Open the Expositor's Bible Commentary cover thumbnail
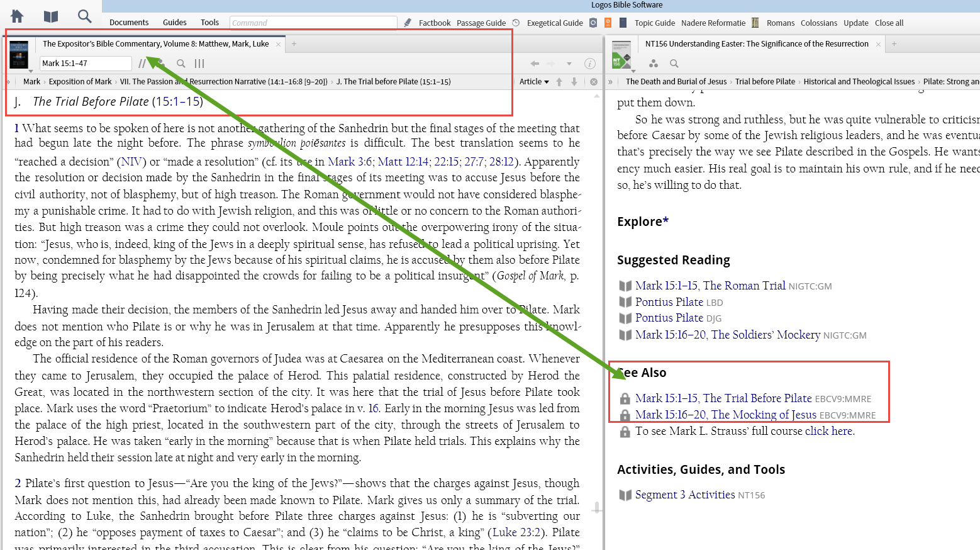The width and height of the screenshot is (980, 550). [x=19, y=55]
